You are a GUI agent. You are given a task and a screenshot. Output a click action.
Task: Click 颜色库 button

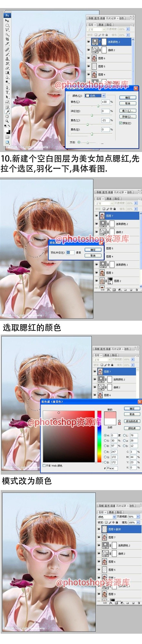pyautogui.click(x=132, y=428)
